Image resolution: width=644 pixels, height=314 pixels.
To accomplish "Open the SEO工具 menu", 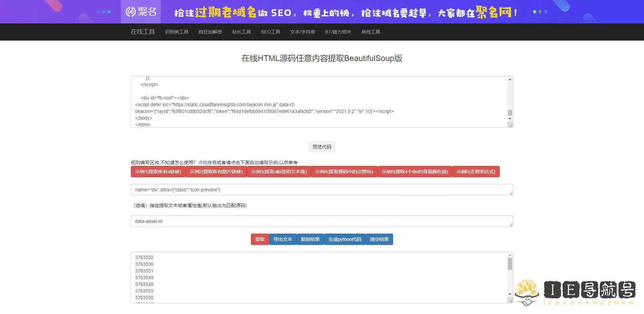I will [x=270, y=32].
